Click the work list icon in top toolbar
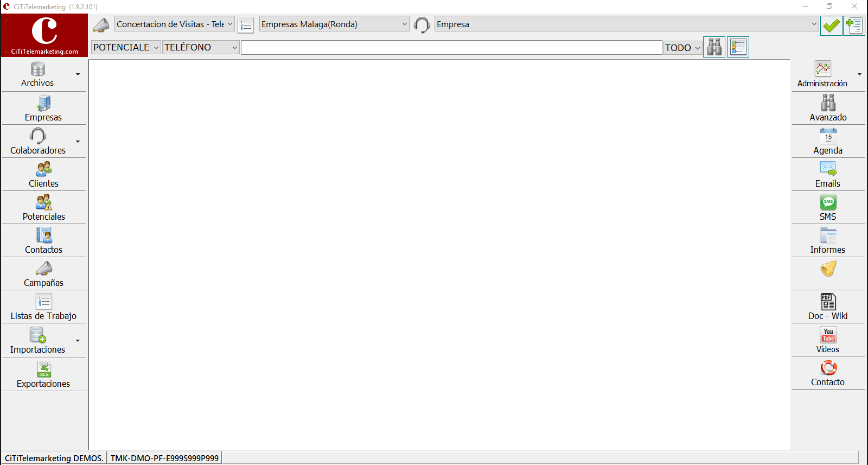The image size is (868, 465). pyautogui.click(x=246, y=25)
